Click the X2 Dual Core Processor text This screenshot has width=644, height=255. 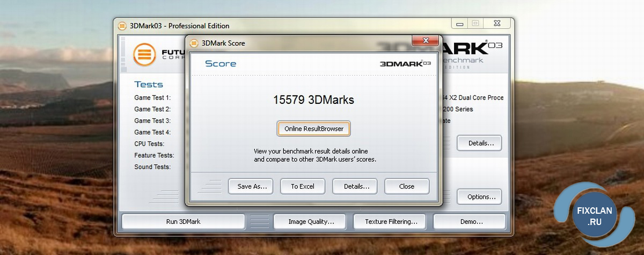(x=473, y=97)
